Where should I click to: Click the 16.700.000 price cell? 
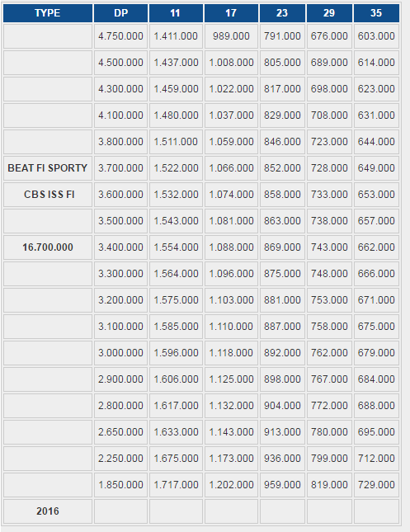(48, 247)
